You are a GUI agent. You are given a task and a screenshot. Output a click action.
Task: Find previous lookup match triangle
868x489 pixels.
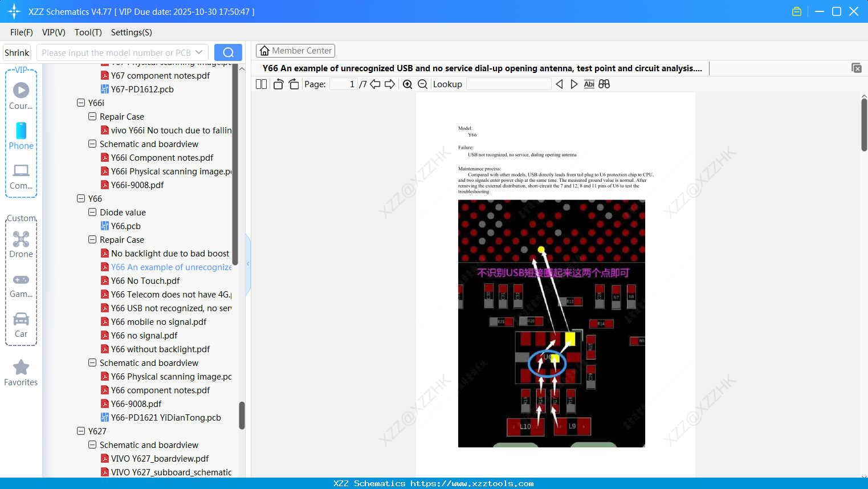click(x=559, y=84)
